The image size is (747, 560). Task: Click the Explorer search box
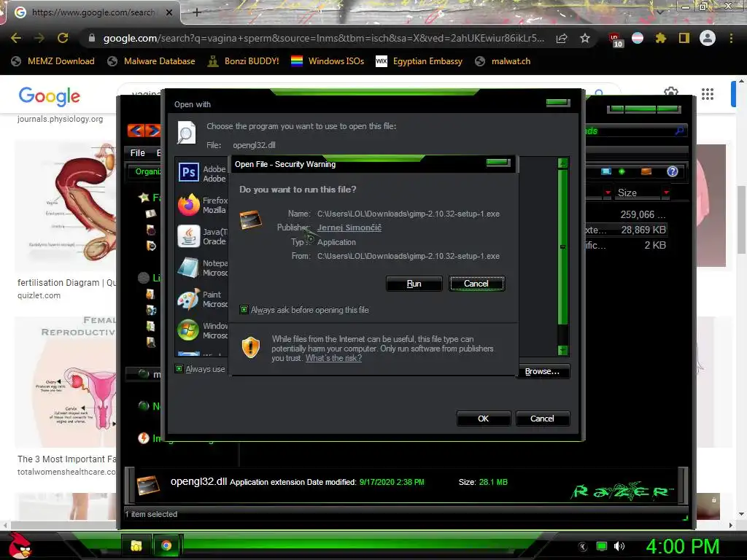click(636, 131)
